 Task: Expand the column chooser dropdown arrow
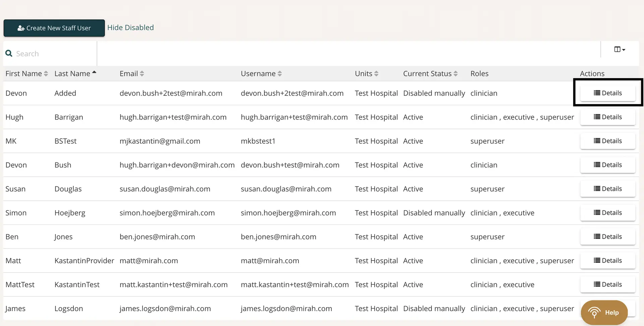coord(624,50)
